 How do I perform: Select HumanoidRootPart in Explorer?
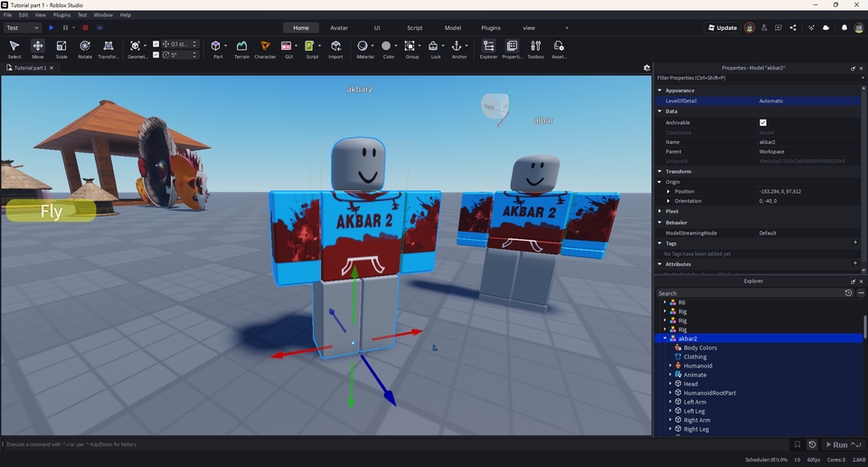(710, 393)
